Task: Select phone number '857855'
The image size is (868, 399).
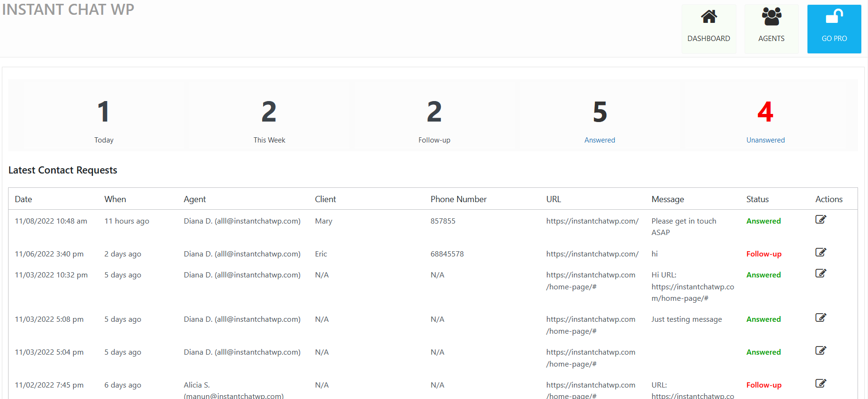Action: [x=443, y=221]
